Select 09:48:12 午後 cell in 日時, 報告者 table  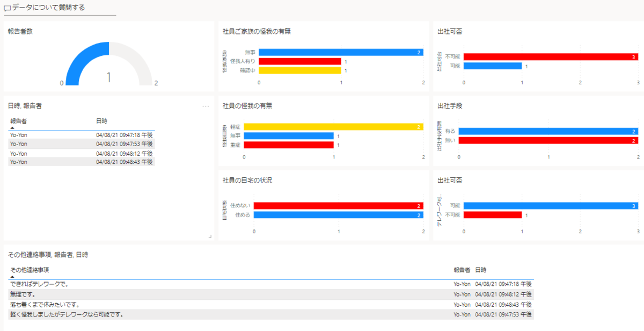(125, 153)
